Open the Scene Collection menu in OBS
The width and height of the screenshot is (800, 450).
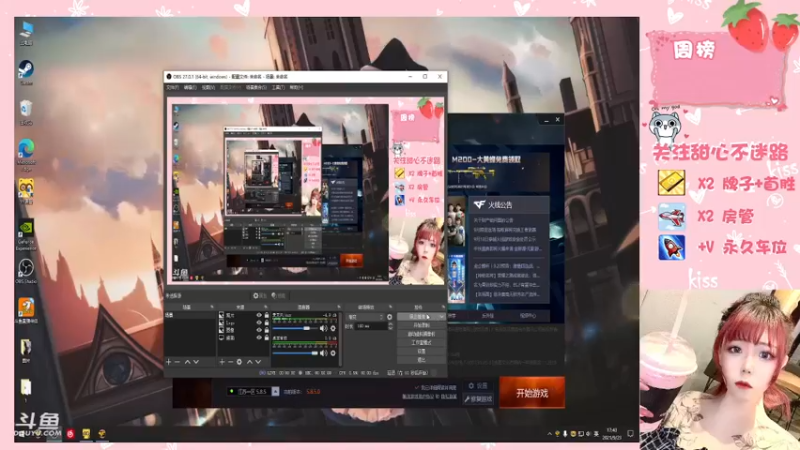coord(256,87)
